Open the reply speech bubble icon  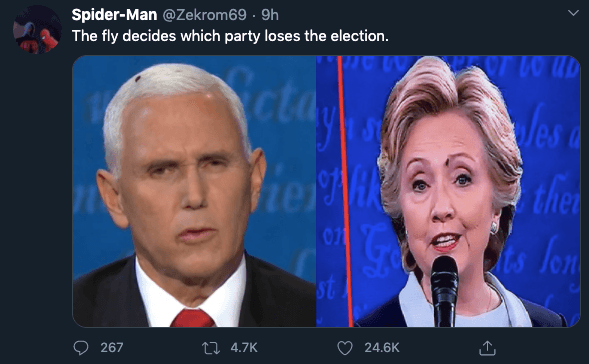pos(81,348)
